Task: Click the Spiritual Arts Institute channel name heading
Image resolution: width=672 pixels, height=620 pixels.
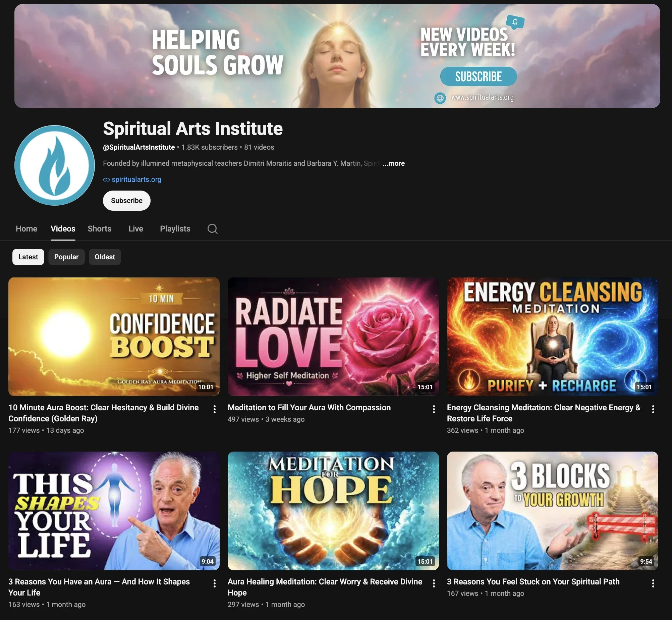Action: point(193,129)
